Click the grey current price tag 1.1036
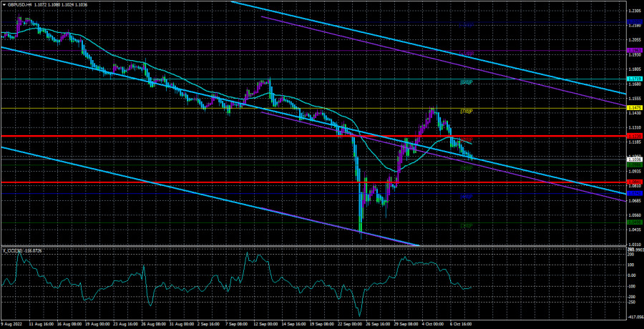The height and width of the screenshot is (329, 644). [x=634, y=159]
